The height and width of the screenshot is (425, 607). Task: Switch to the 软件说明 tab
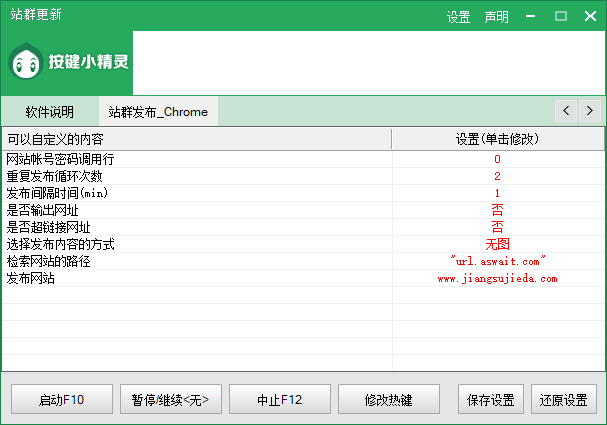[49, 111]
